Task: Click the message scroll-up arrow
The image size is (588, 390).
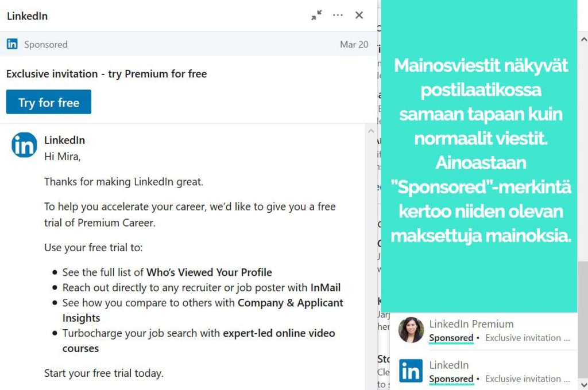Action: (x=371, y=131)
